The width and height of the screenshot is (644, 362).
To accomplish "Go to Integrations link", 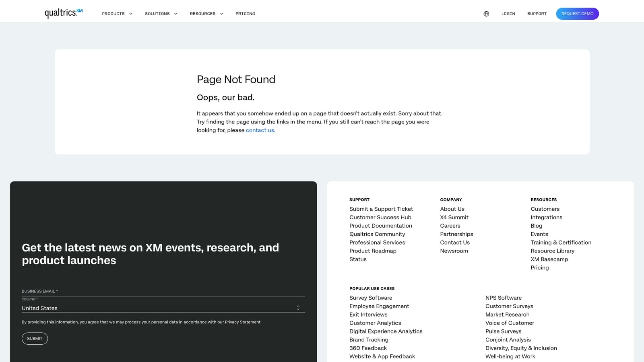I will [x=546, y=218].
